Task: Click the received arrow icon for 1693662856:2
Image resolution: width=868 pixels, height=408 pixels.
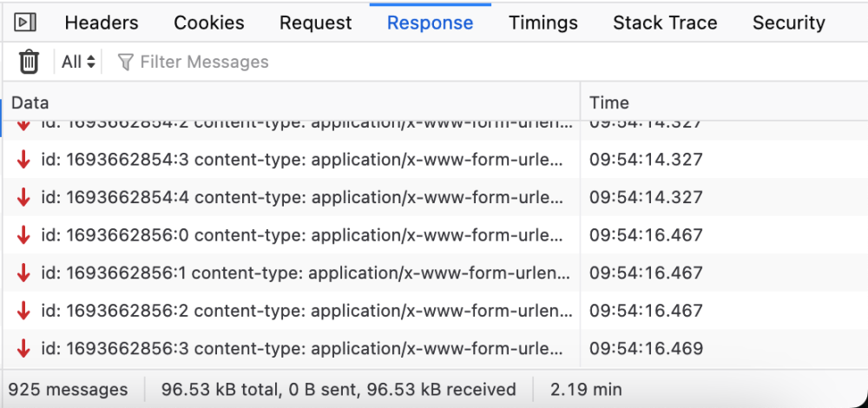Action: point(23,310)
